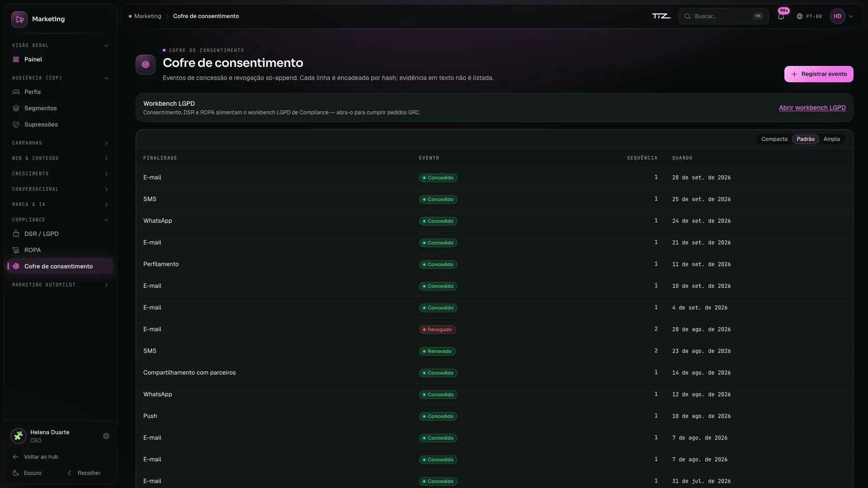Open ROPA document icon

16,250
